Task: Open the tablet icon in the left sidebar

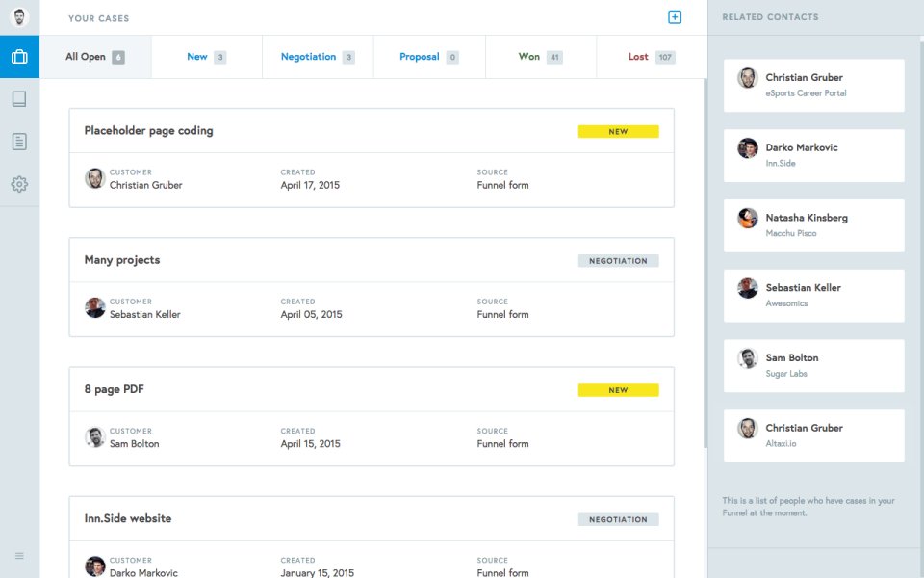Action: (19, 97)
